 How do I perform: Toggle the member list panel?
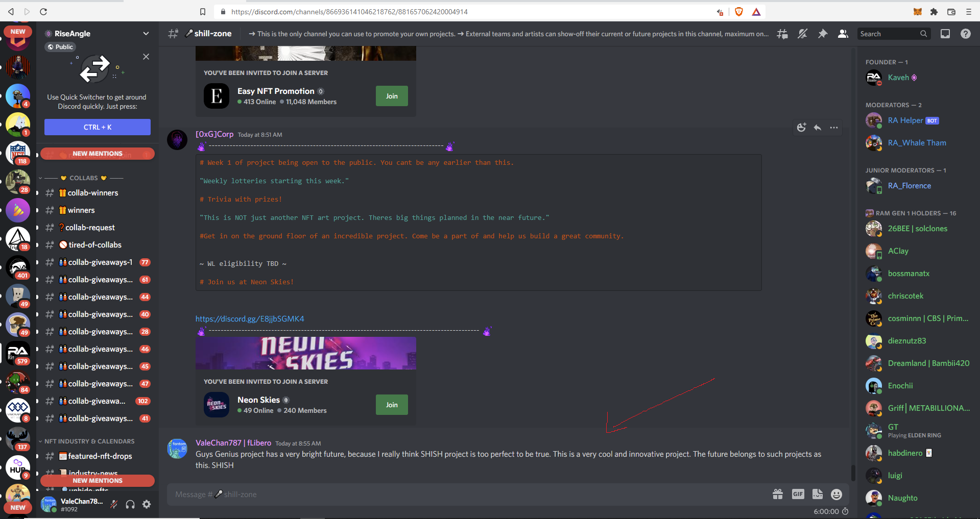(x=843, y=34)
